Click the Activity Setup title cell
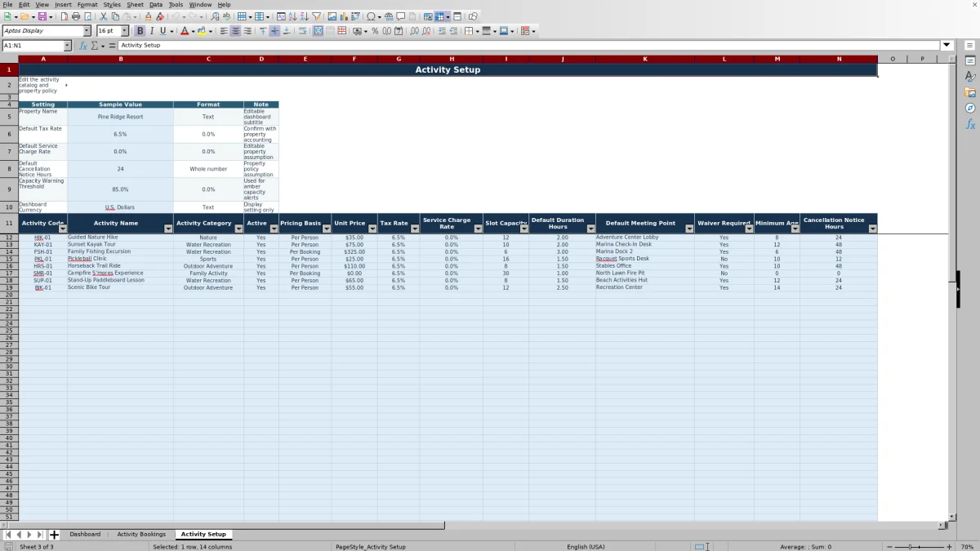This screenshot has height=551, width=980. 448,69
